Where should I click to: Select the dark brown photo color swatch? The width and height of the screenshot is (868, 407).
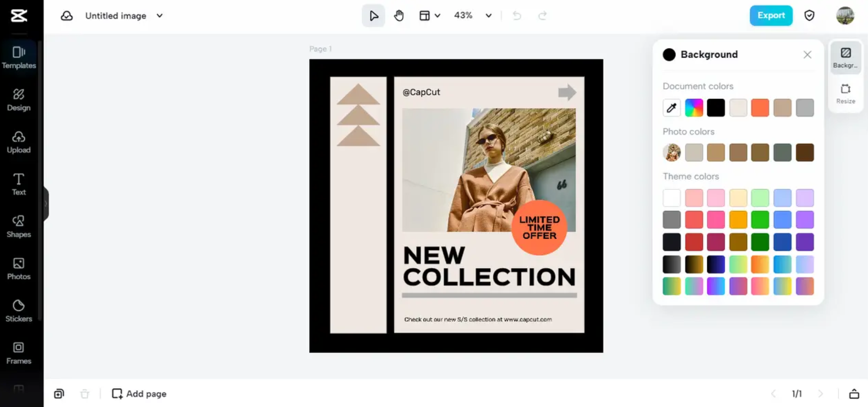[805, 152]
